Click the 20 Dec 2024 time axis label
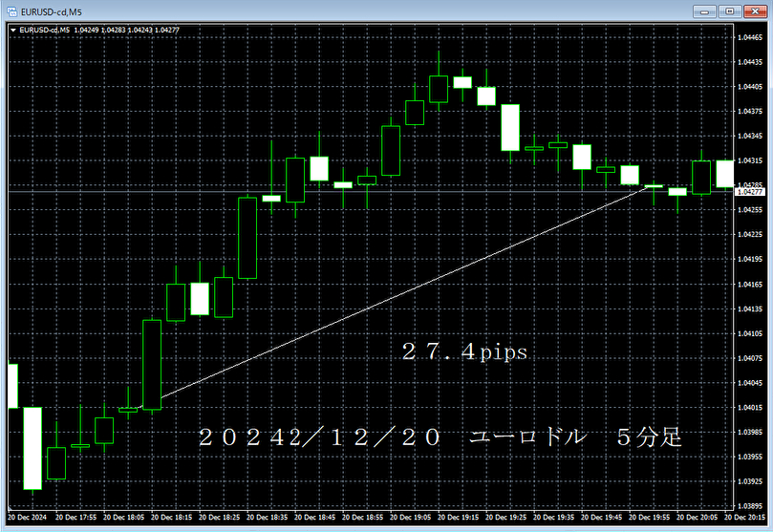The height and width of the screenshot is (532, 773). tap(27, 517)
